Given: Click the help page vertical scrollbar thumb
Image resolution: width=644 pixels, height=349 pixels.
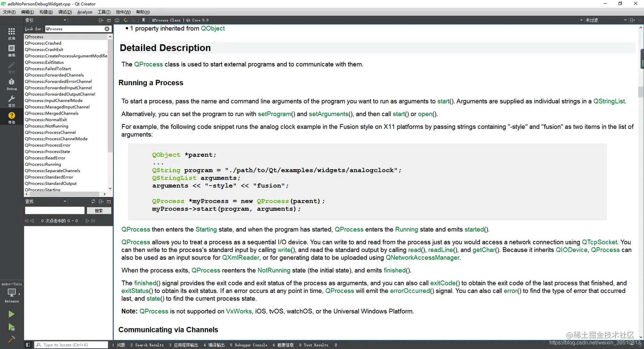Looking at the screenshot, I should tap(641, 92).
